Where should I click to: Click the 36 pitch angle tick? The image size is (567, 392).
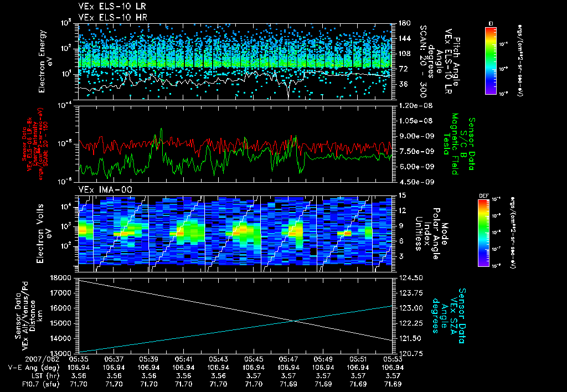[403, 84]
